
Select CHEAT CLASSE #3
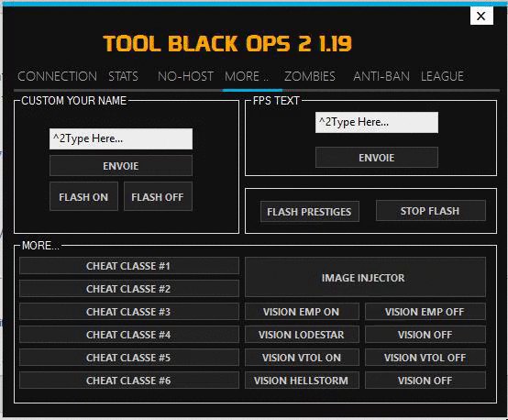[129, 312]
